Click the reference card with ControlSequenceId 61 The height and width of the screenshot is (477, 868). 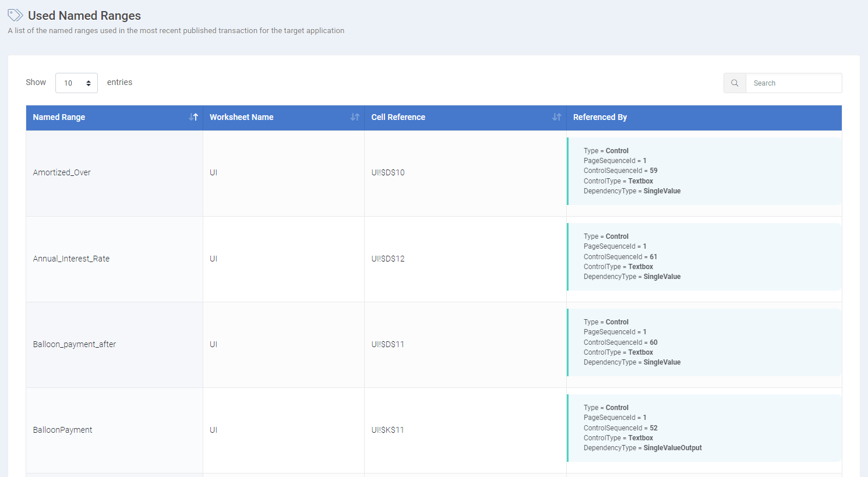[704, 257]
